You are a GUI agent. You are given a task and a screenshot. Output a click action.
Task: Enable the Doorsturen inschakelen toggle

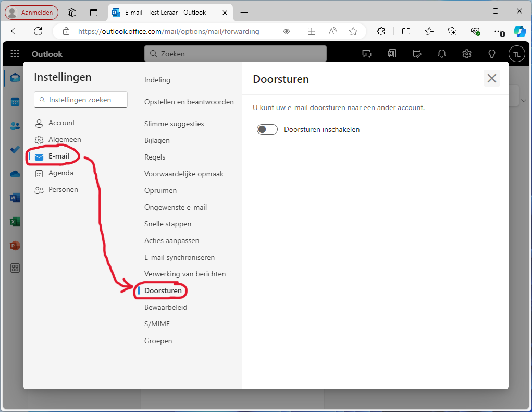[267, 129]
